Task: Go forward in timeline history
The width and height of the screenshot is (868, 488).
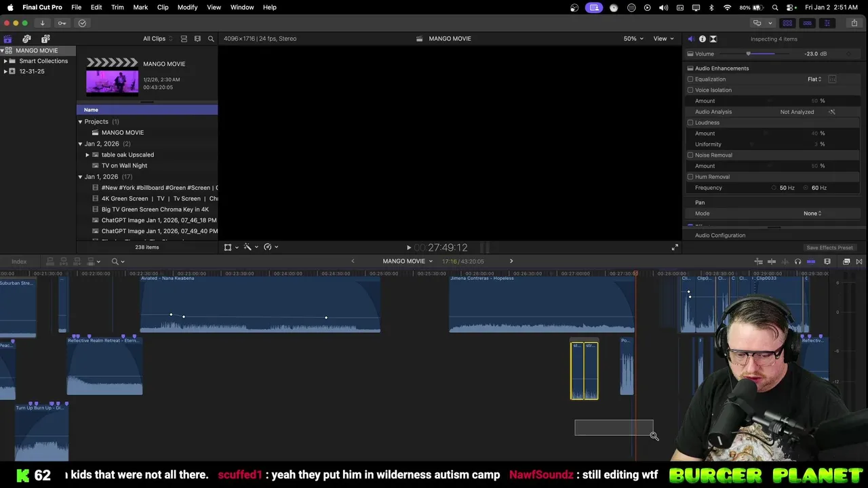Action: (511, 261)
